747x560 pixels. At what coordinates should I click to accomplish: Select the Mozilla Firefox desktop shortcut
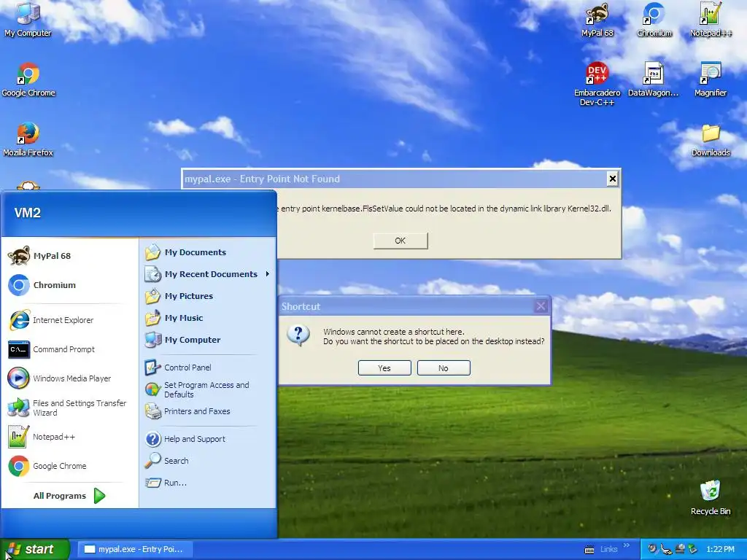click(x=28, y=139)
